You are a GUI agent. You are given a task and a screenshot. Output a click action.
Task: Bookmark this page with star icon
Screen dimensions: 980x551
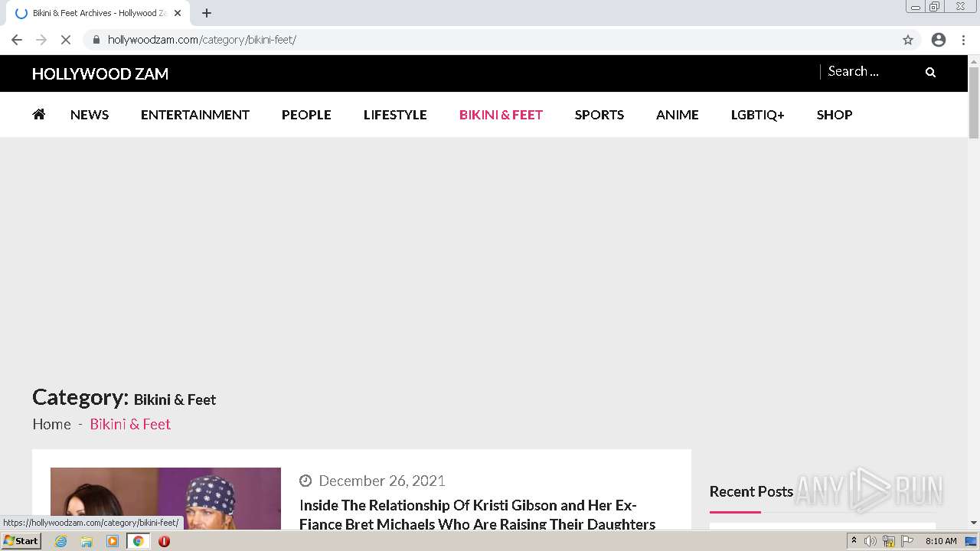[908, 40]
